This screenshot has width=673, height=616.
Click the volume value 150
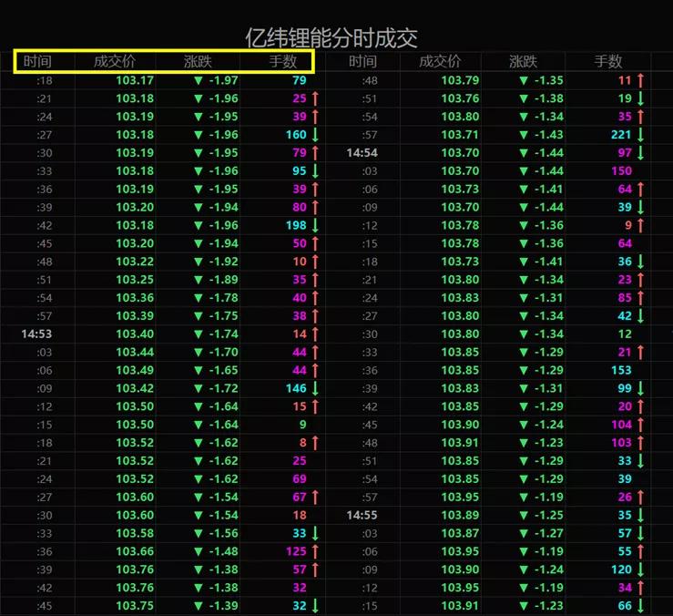tap(621, 171)
